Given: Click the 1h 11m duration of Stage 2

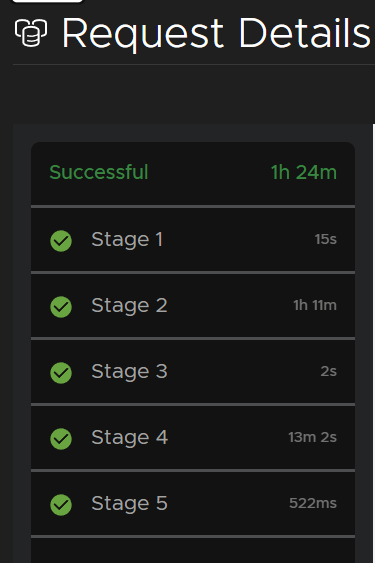Looking at the screenshot, I should point(315,305).
